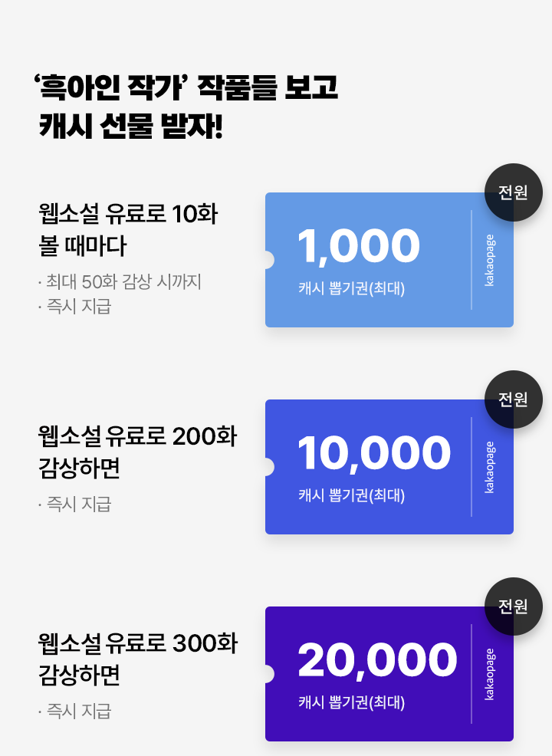Click the headline '흑아인 작가' 작품들 보고
Screen dimensions: 552x756
[x=186, y=87]
